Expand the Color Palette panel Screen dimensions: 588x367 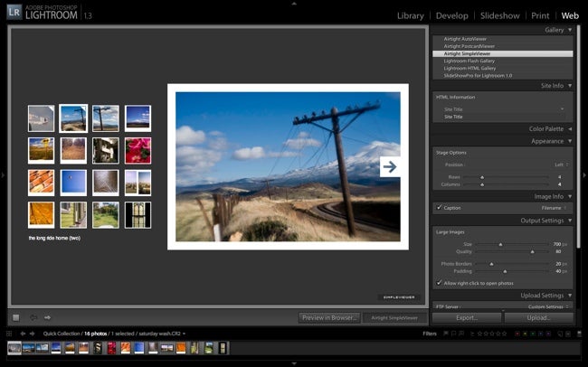click(570, 128)
